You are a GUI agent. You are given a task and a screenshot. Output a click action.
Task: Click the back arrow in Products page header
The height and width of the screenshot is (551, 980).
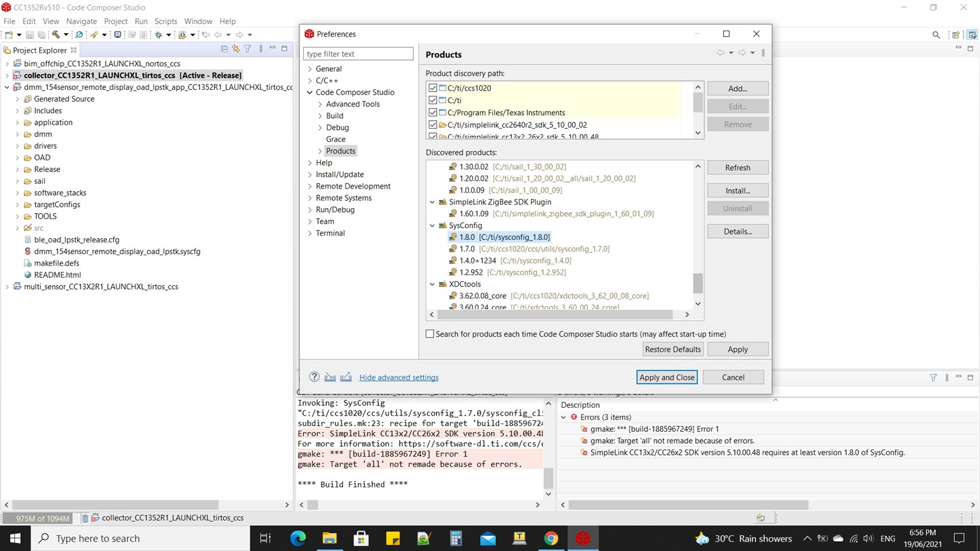tap(721, 53)
